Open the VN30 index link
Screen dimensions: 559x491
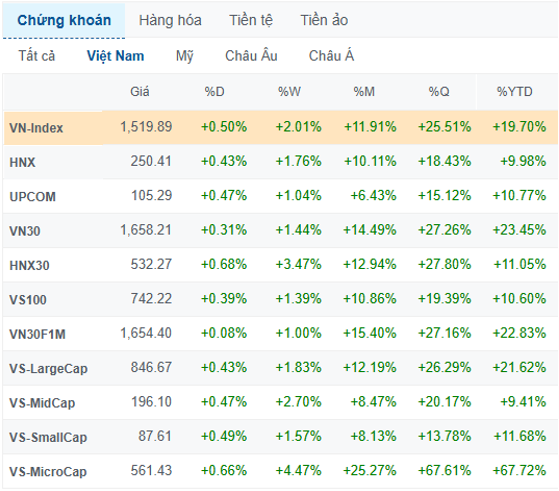[x=25, y=231]
